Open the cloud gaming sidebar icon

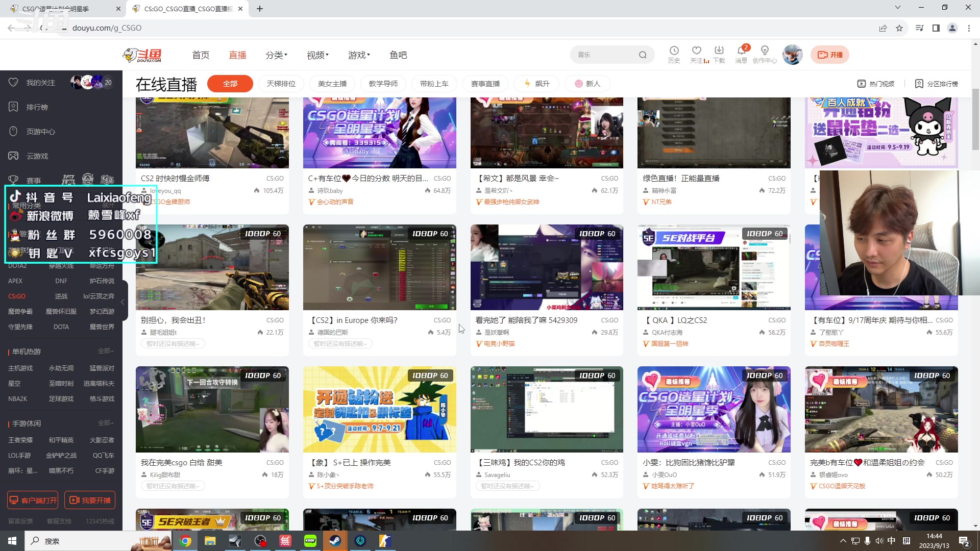(x=14, y=156)
